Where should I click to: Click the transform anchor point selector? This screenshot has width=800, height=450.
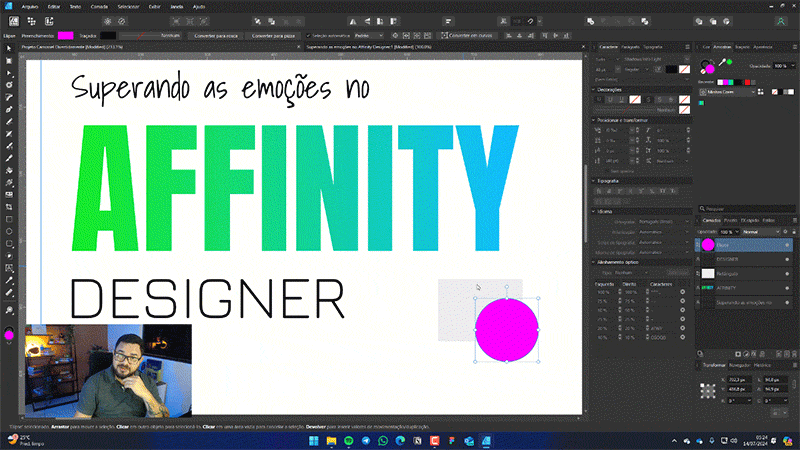tap(708, 391)
